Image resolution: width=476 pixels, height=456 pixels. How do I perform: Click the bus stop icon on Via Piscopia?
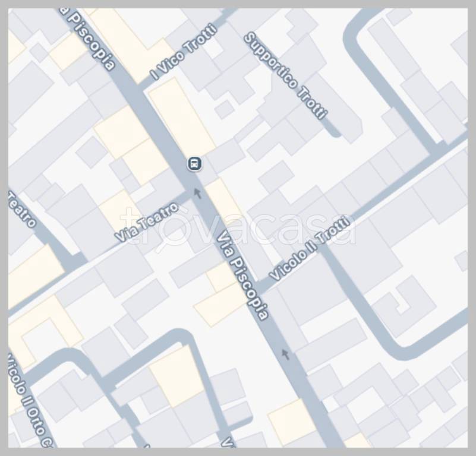[x=194, y=164]
